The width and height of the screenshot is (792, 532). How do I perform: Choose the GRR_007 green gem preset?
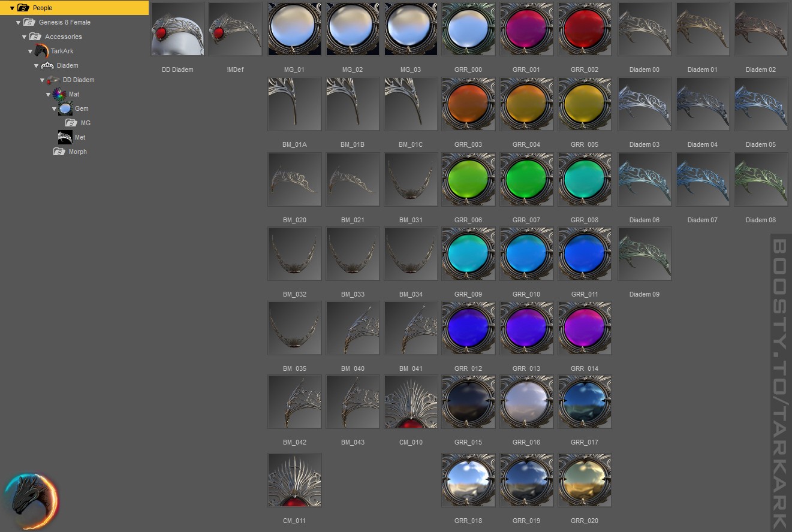tap(526, 179)
